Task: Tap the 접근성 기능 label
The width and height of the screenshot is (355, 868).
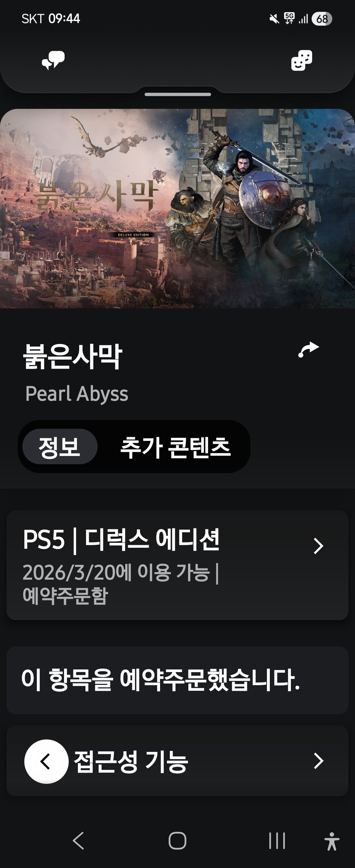Action: (x=131, y=761)
